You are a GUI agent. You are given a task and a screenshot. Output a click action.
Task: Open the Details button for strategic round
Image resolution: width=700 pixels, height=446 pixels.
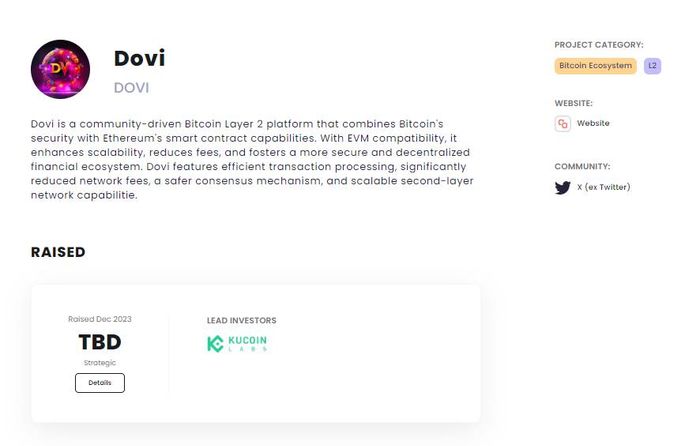[x=100, y=383]
